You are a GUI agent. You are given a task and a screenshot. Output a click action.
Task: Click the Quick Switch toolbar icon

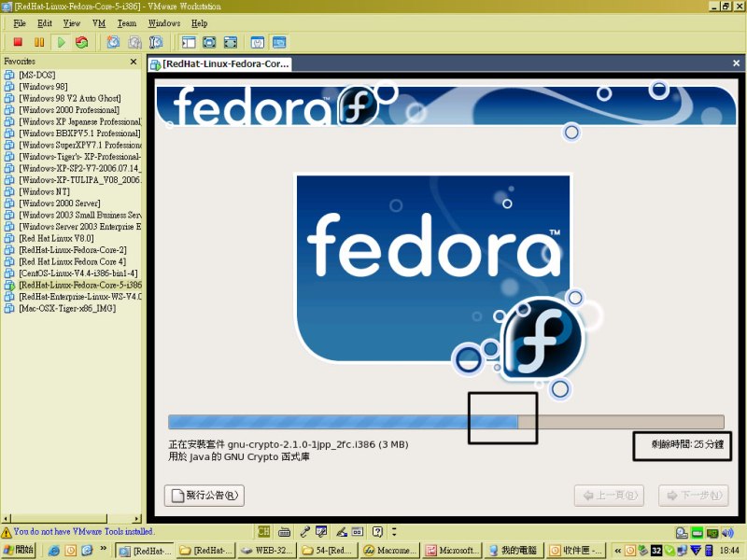pyautogui.click(x=231, y=42)
